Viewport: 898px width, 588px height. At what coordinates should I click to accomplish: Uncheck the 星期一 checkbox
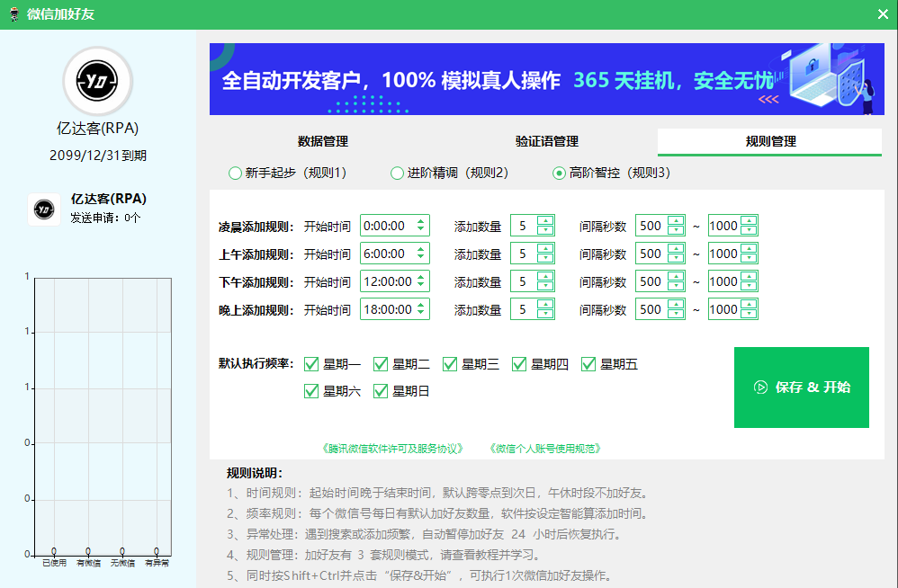tap(311, 364)
